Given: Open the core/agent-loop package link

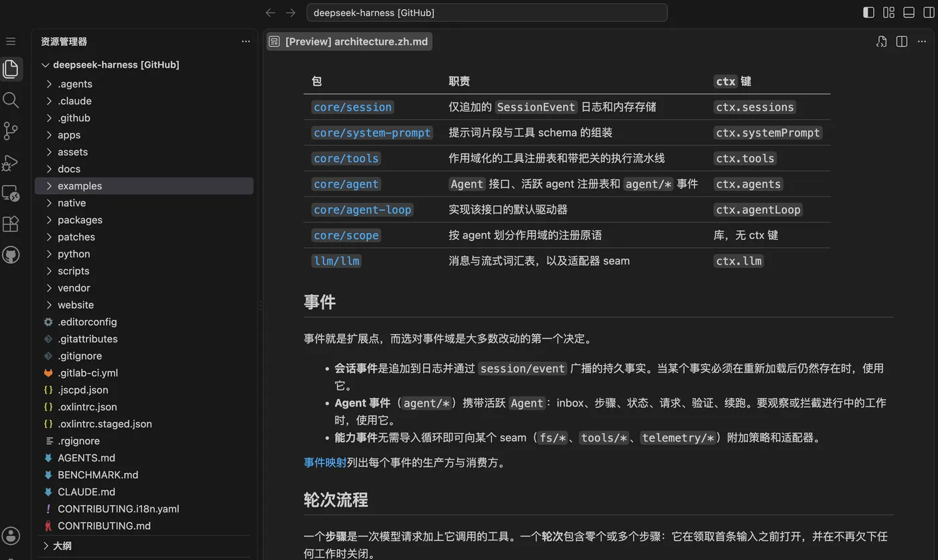Looking at the screenshot, I should click(x=362, y=210).
